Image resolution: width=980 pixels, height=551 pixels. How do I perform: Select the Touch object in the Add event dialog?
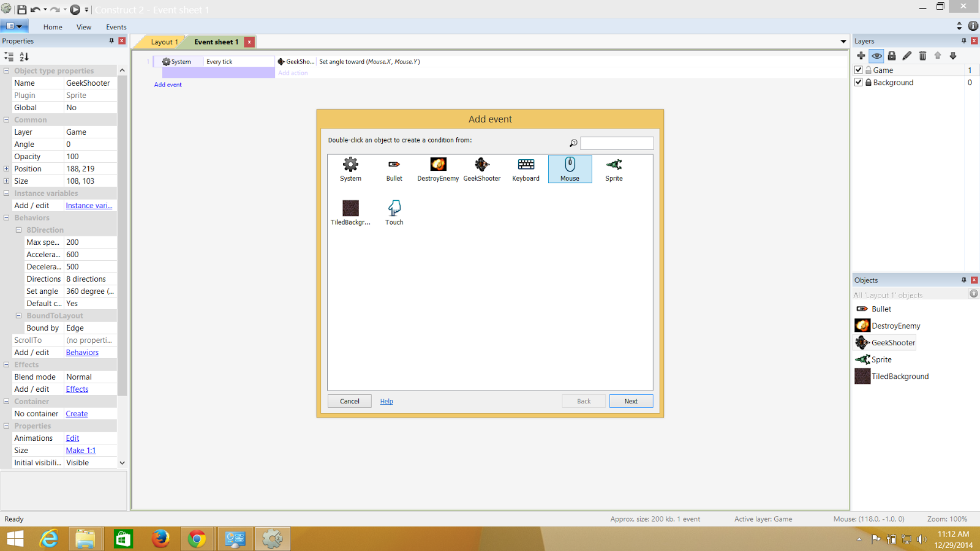tap(394, 212)
